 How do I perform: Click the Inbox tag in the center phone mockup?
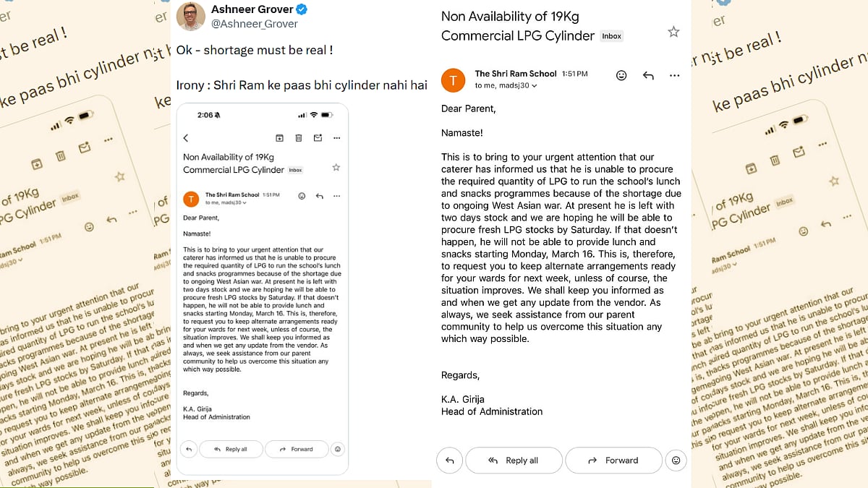[x=295, y=171]
